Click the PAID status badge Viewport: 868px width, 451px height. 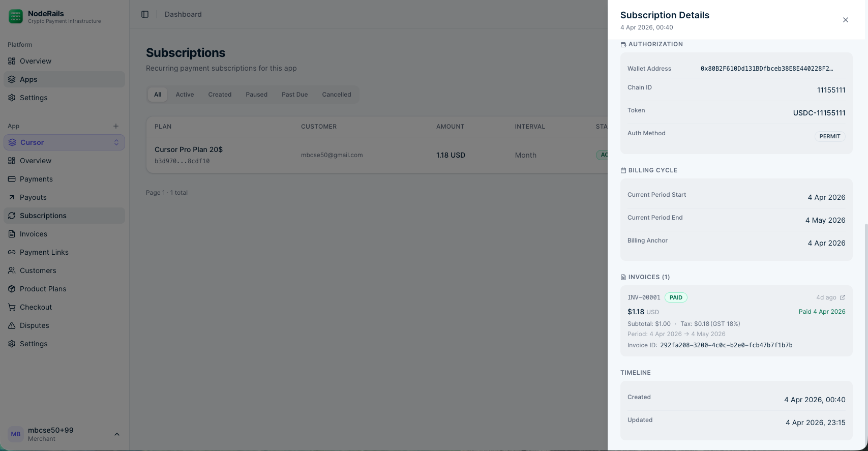click(676, 297)
